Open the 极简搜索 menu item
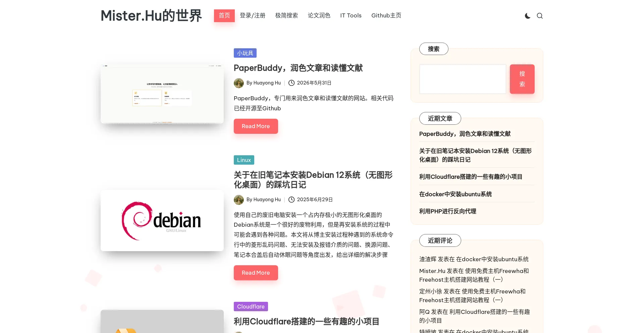644x333 pixels. [x=286, y=15]
